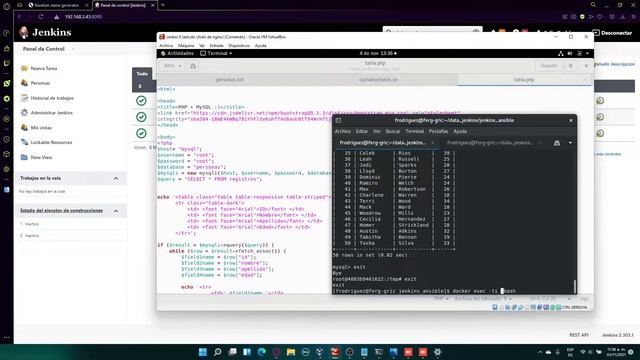The image size is (640, 360).
Task: Open Lockable Resources link
Action: point(51,142)
